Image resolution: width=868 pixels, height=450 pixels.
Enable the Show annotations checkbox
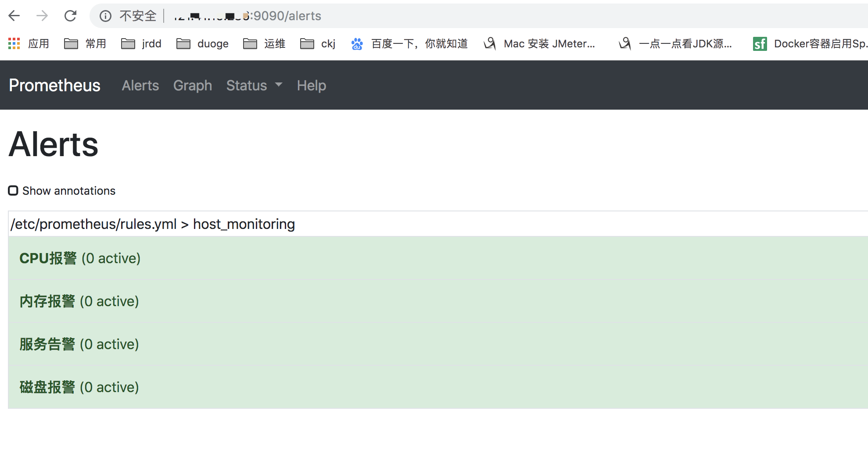click(x=13, y=190)
